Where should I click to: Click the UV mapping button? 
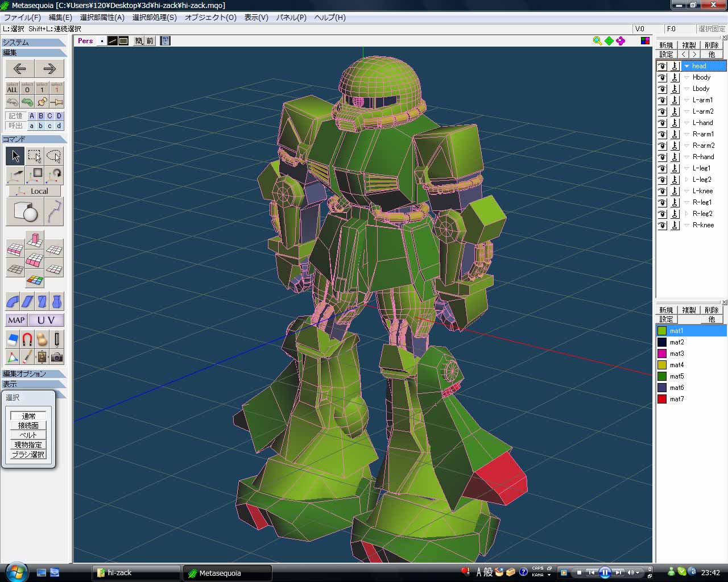click(x=46, y=320)
